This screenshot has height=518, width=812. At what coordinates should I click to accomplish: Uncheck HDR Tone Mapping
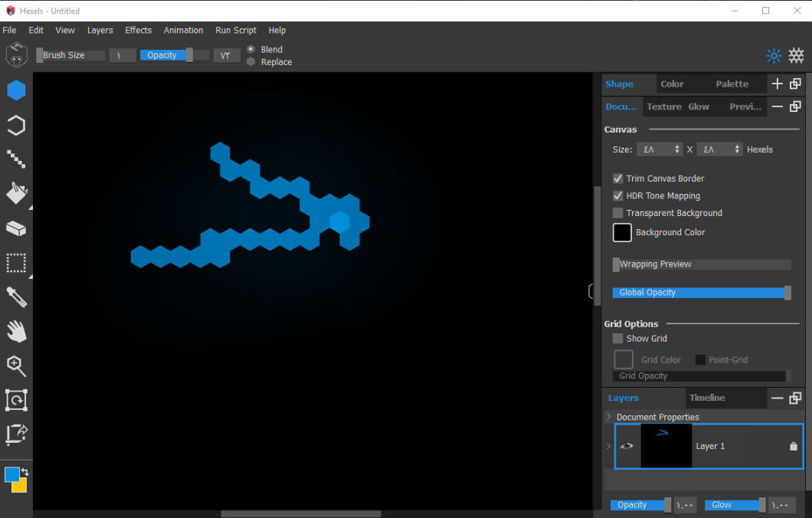617,195
